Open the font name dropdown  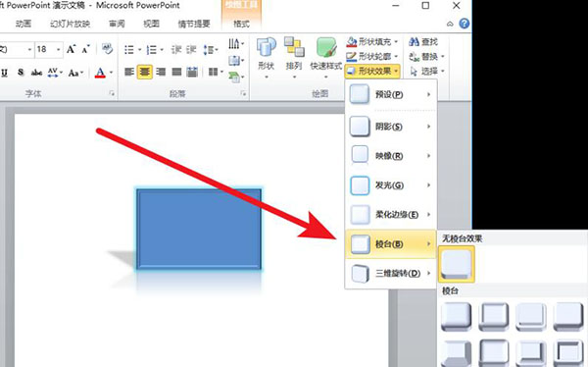pos(29,49)
